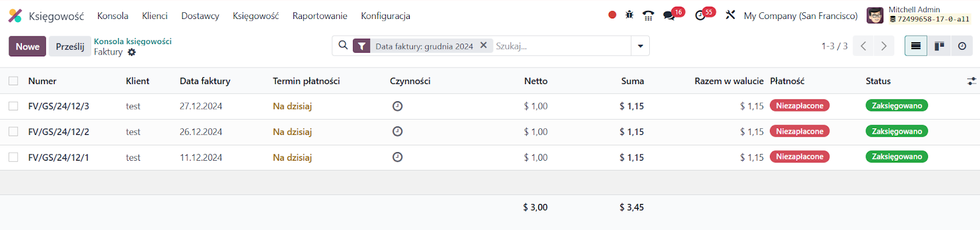Image resolution: width=980 pixels, height=230 pixels.
Task: Expand the search options dropdown arrow
Action: point(640,46)
